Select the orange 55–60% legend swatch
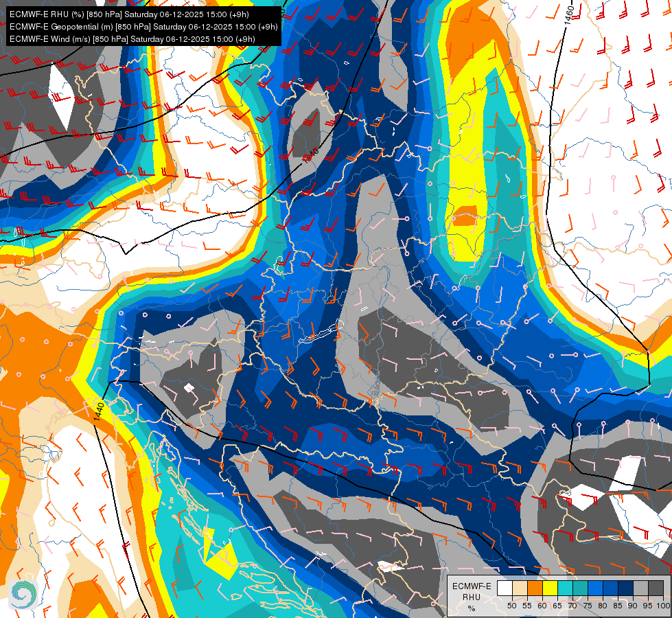 pyautogui.click(x=535, y=588)
